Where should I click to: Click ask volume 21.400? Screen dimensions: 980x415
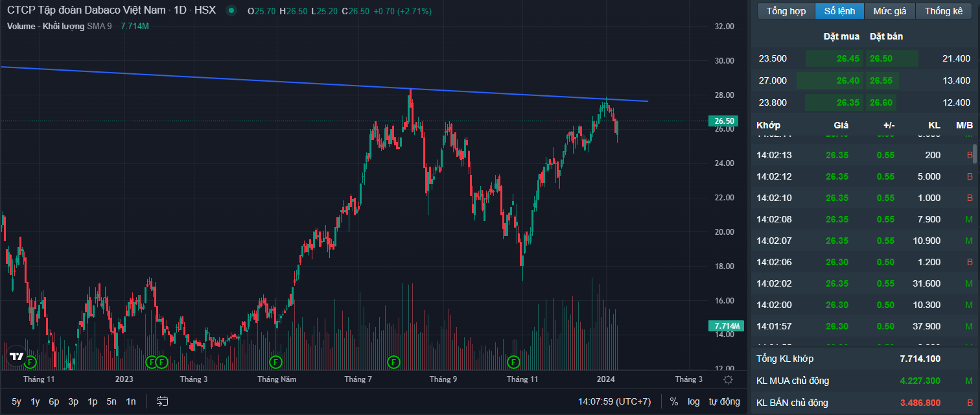pyautogui.click(x=956, y=58)
